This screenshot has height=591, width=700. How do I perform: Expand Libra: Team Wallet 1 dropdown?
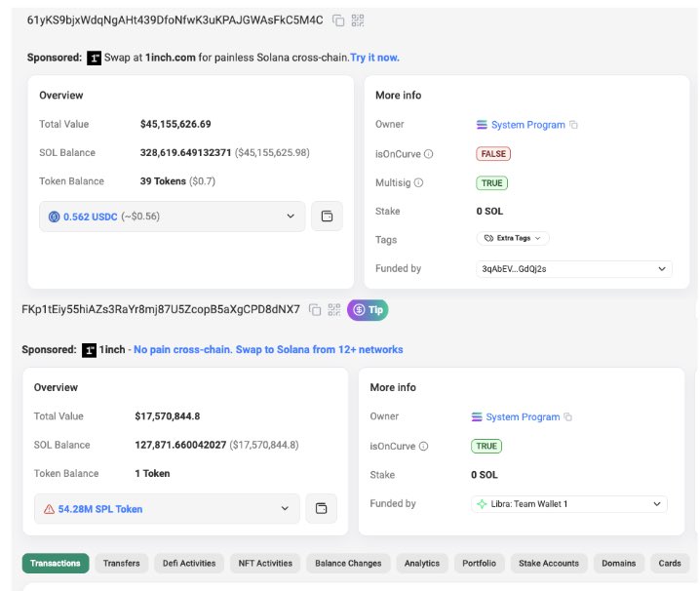click(x=569, y=504)
